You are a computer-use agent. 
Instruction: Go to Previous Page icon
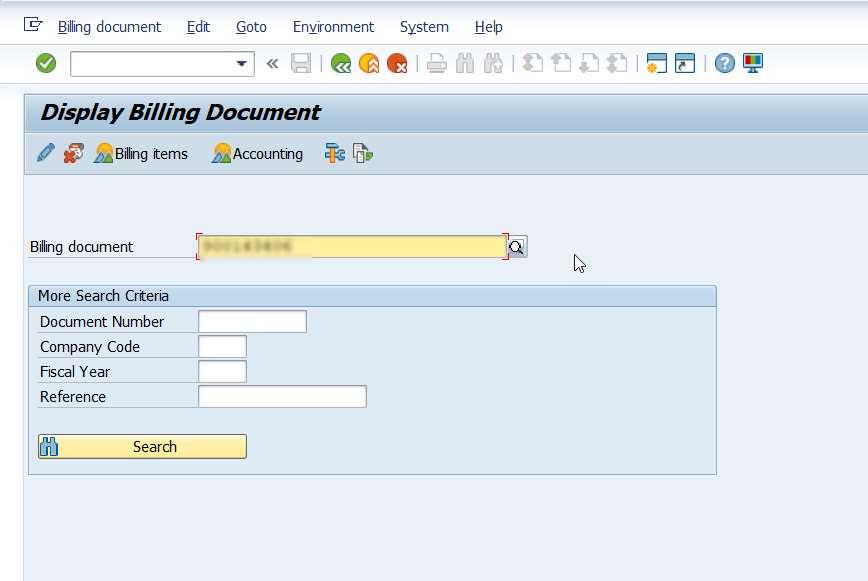point(561,64)
